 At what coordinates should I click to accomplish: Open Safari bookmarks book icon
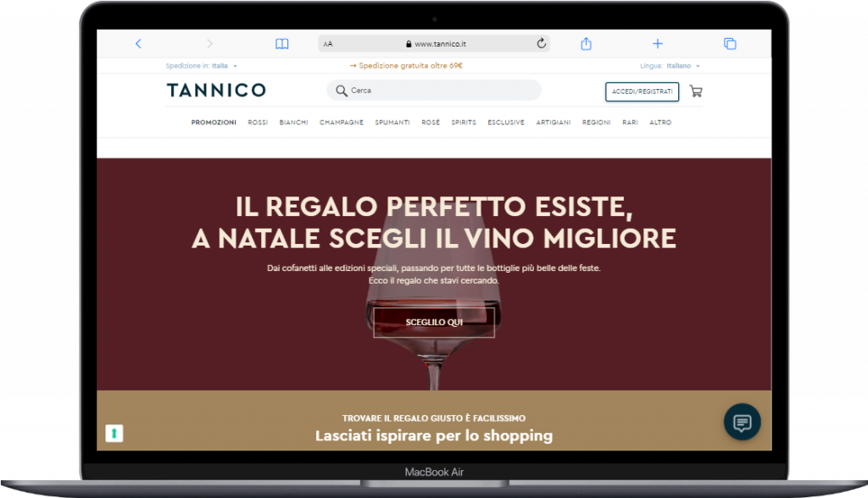click(281, 44)
